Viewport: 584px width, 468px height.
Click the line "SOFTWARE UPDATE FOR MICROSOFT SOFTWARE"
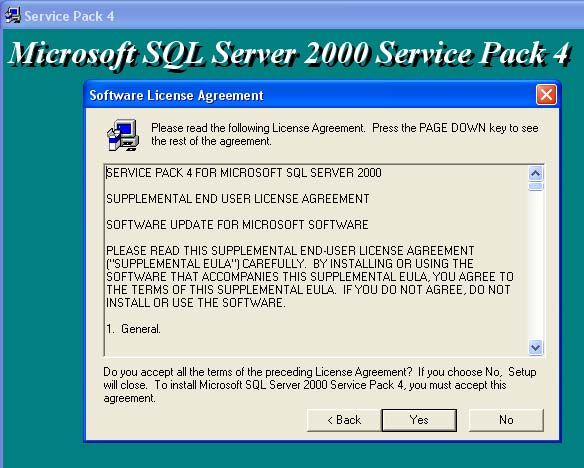(237, 225)
